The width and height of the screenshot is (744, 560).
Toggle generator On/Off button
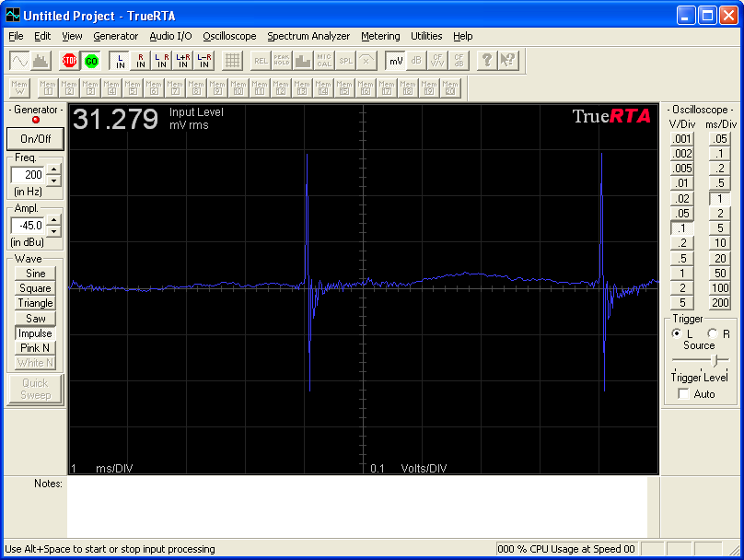[x=35, y=139]
